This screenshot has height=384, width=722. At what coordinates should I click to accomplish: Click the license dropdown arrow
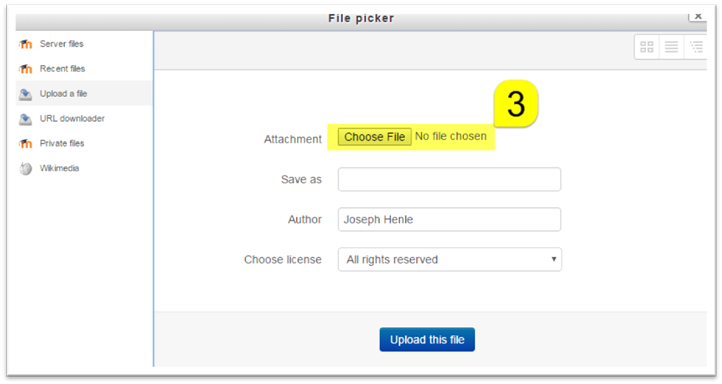tap(553, 259)
